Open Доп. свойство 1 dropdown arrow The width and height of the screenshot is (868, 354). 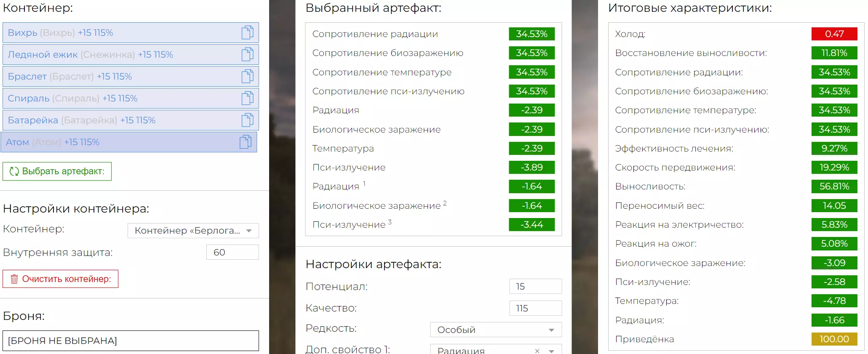551,351
